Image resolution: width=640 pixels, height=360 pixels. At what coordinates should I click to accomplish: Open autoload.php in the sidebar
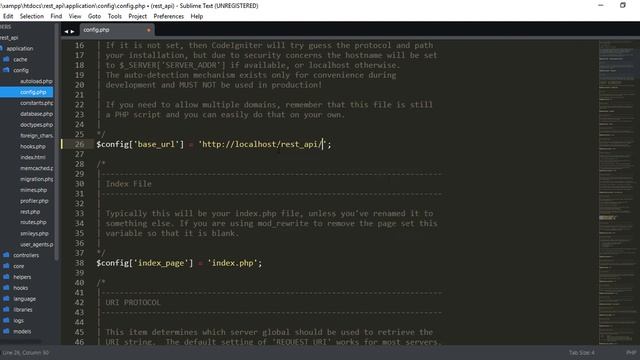coord(36,81)
